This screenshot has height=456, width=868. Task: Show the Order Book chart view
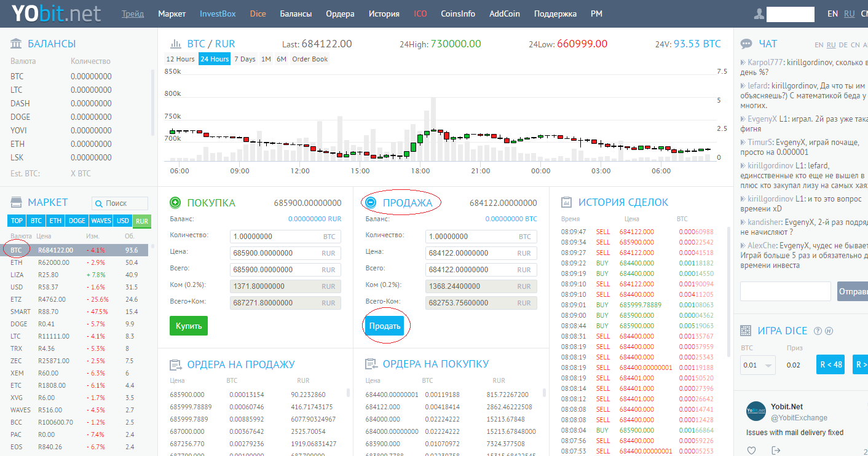310,59
